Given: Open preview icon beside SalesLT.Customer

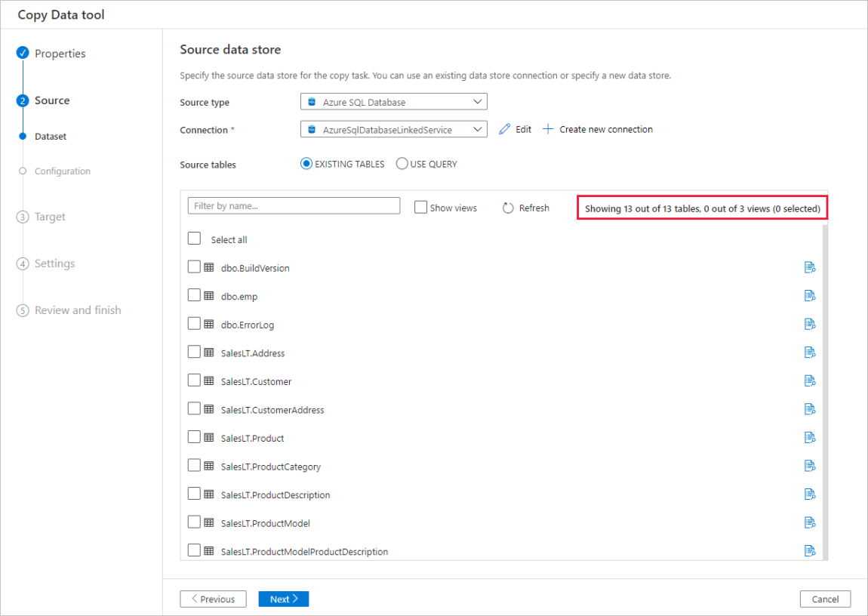Looking at the screenshot, I should coord(810,380).
